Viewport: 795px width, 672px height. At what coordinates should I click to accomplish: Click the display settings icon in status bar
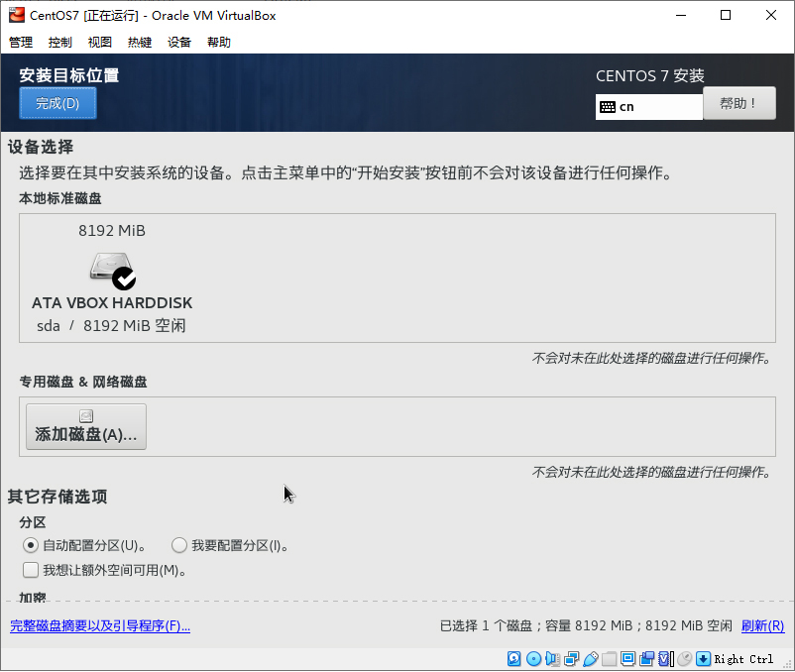627,658
